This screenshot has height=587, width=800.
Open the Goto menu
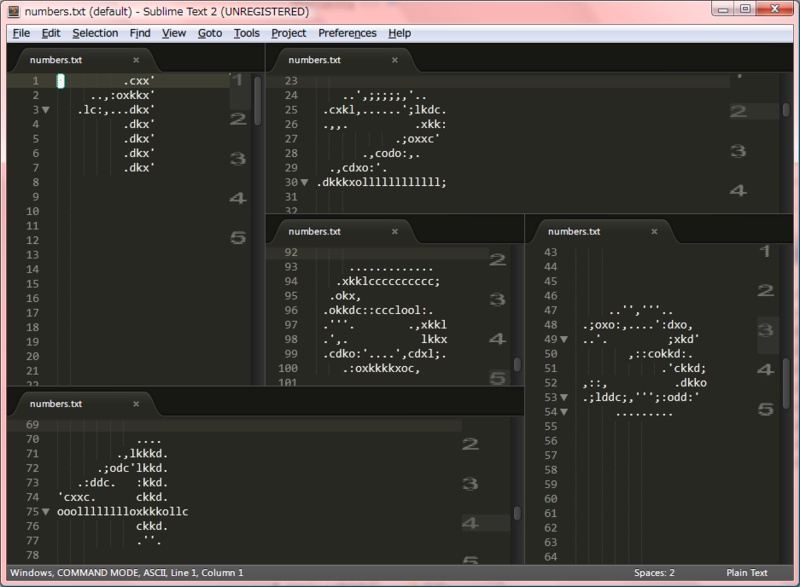tap(210, 33)
